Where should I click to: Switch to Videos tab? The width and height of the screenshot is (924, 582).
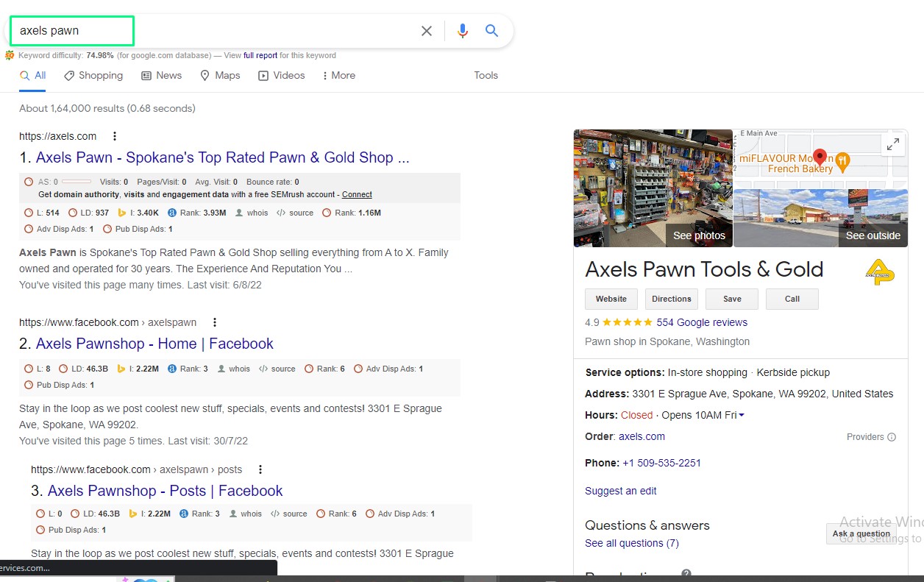pos(281,75)
